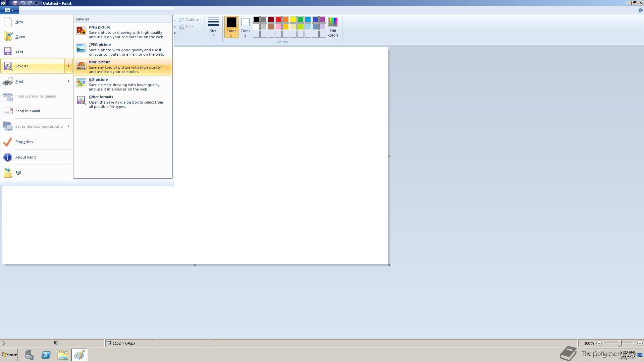The image size is (644, 362).
Task: Open PowerShell from the taskbar
Action: (x=46, y=355)
